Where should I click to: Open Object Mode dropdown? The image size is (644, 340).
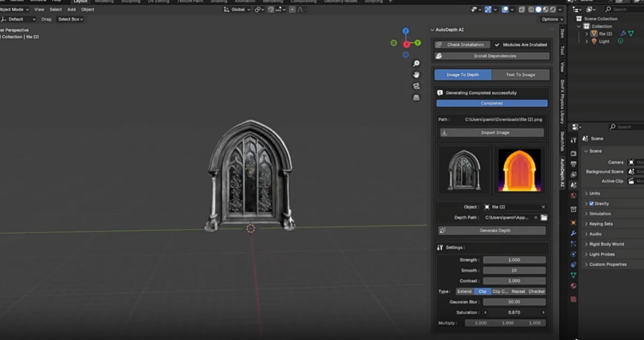pos(14,9)
